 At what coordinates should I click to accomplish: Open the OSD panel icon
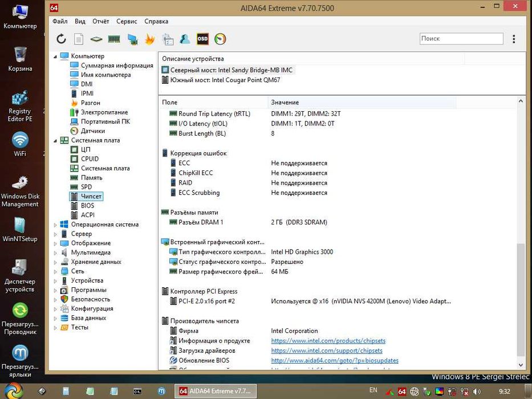(202, 39)
